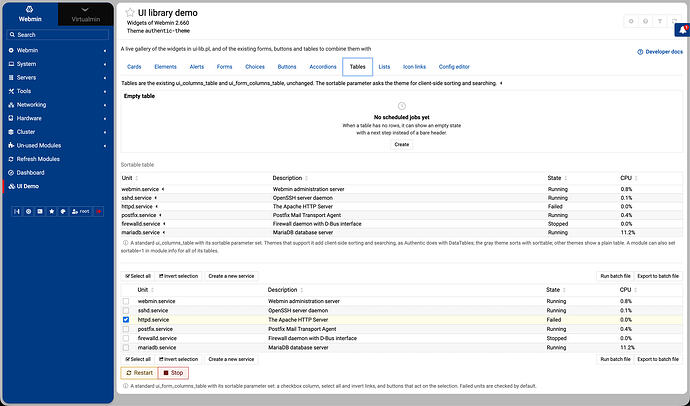The width and height of the screenshot is (690, 406).
Task: Click upper Run batch file button
Action: tap(615, 276)
